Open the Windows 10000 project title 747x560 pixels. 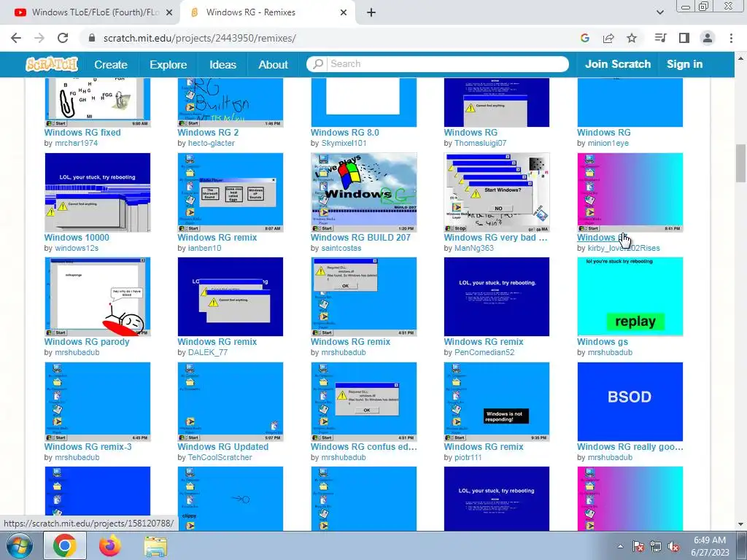[x=77, y=237]
